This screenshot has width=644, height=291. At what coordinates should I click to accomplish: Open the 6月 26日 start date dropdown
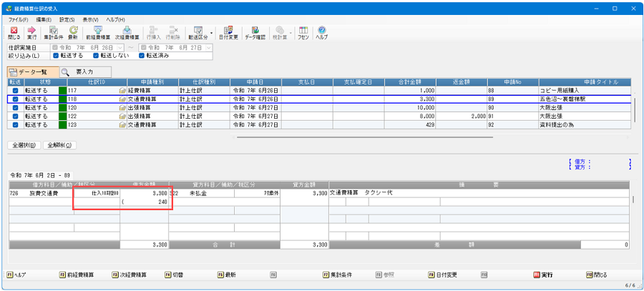[120, 48]
